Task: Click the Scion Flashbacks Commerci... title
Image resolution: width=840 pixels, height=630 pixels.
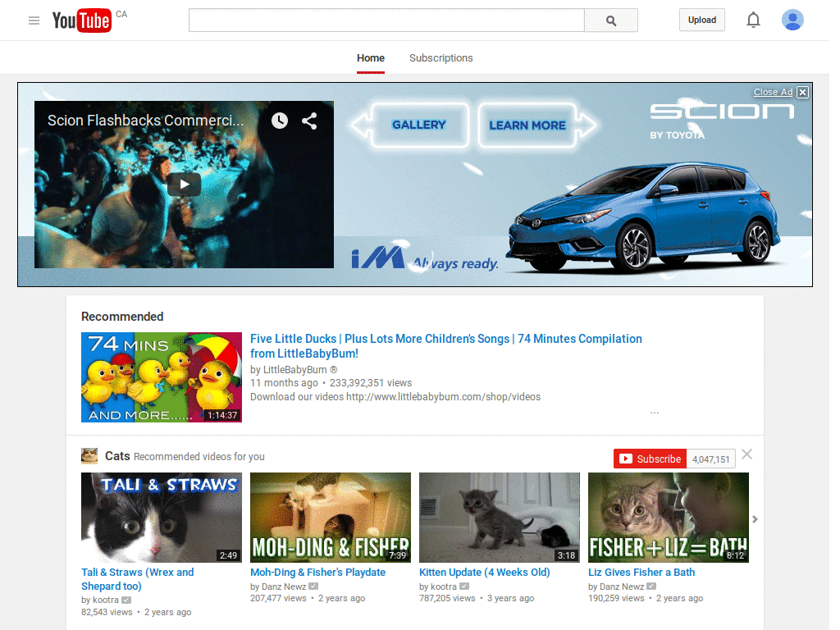Action: pos(146,121)
